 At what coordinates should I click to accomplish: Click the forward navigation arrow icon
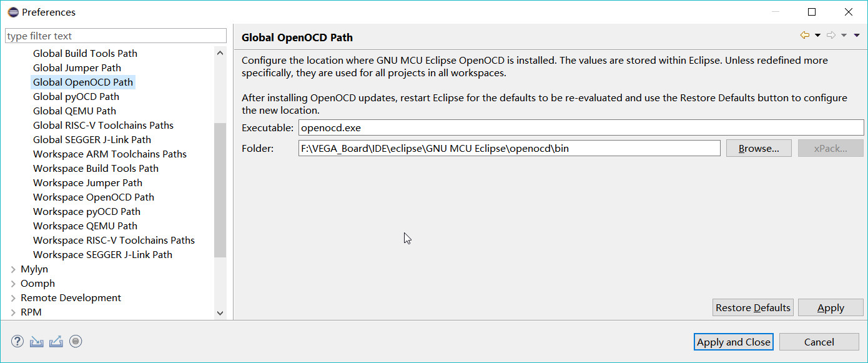click(x=831, y=35)
